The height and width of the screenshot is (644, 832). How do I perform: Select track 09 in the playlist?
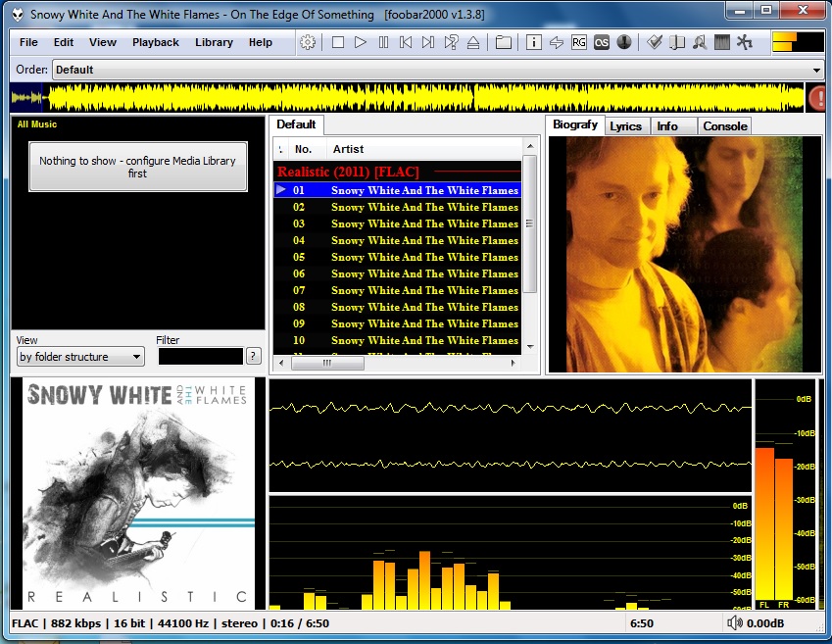coord(398,323)
